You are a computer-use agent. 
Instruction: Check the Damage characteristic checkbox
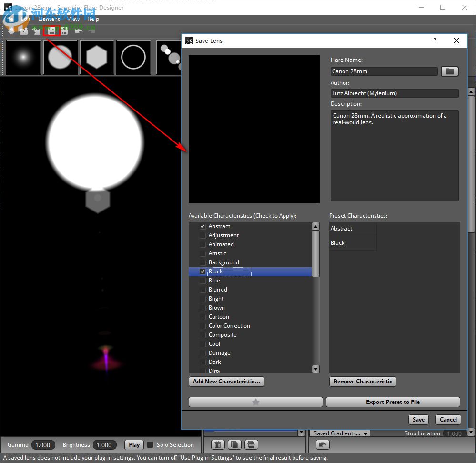click(x=203, y=353)
